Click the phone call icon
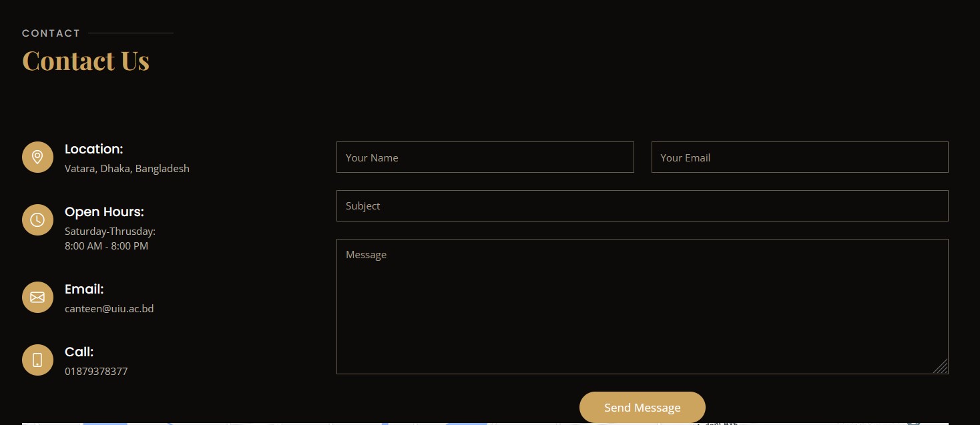 37,360
